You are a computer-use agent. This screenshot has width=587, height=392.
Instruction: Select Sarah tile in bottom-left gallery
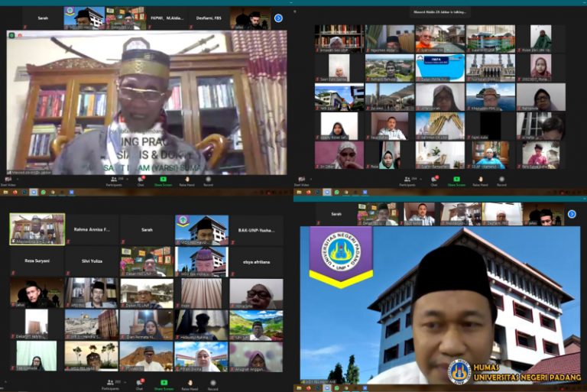[x=147, y=229]
